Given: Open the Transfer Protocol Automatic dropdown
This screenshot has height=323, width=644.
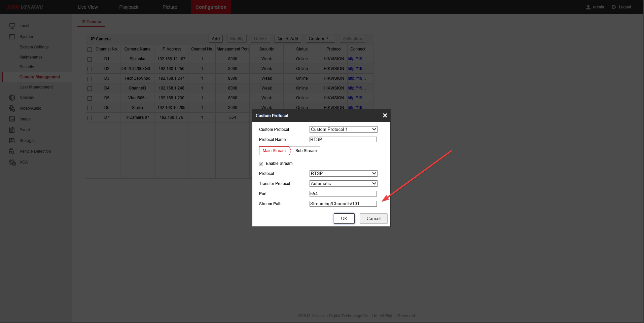Looking at the screenshot, I should (x=343, y=184).
